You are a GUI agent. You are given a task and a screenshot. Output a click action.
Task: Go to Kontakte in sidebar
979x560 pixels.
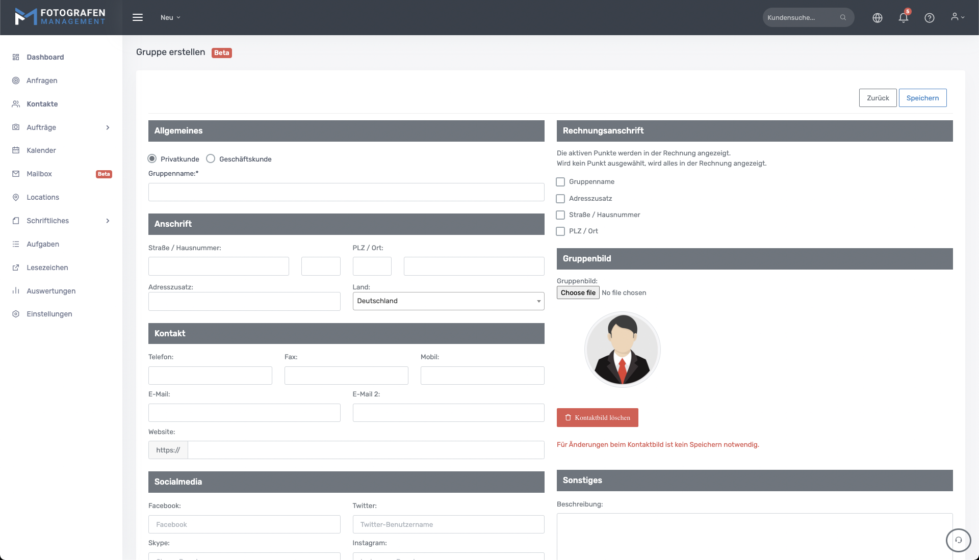(x=42, y=104)
